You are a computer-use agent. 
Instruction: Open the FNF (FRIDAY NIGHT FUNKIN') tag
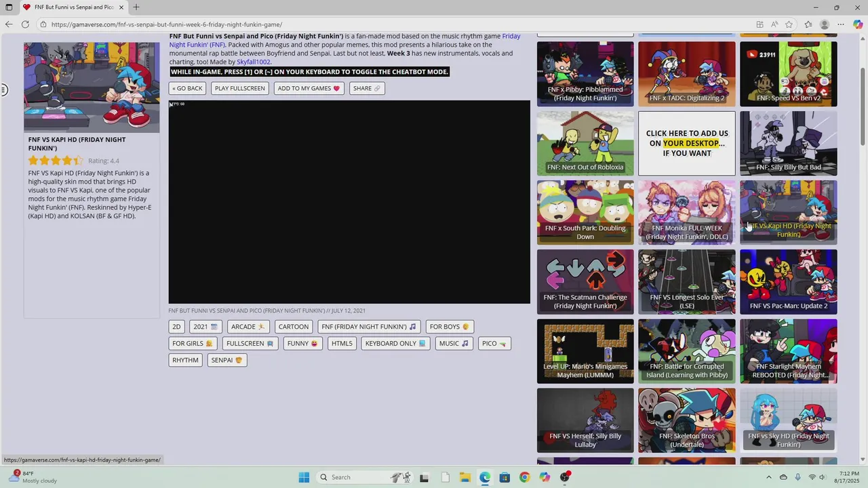369,327
